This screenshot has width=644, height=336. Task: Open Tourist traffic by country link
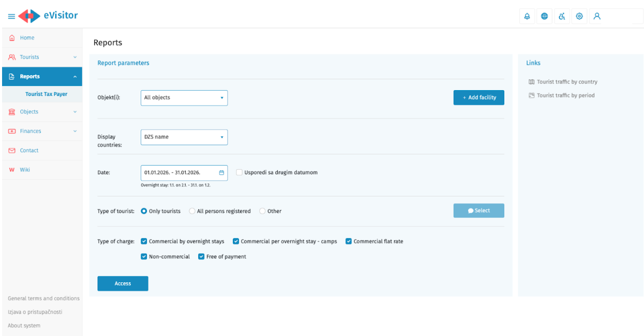pos(566,82)
